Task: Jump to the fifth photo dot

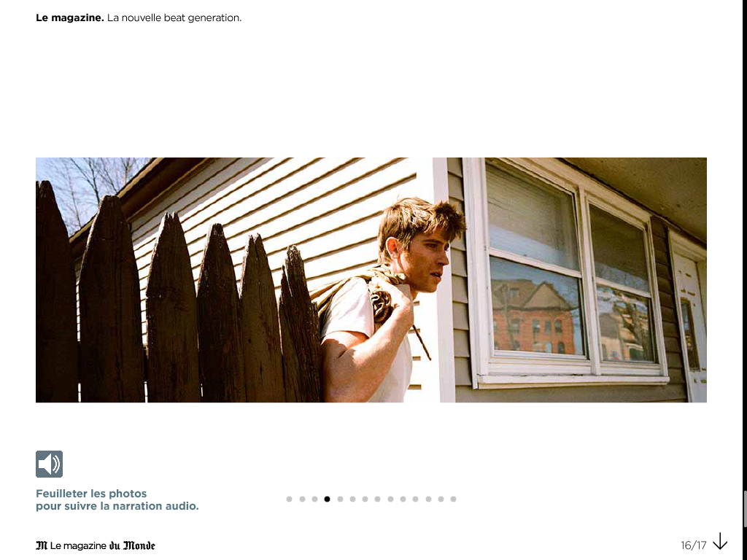Action: (340, 499)
